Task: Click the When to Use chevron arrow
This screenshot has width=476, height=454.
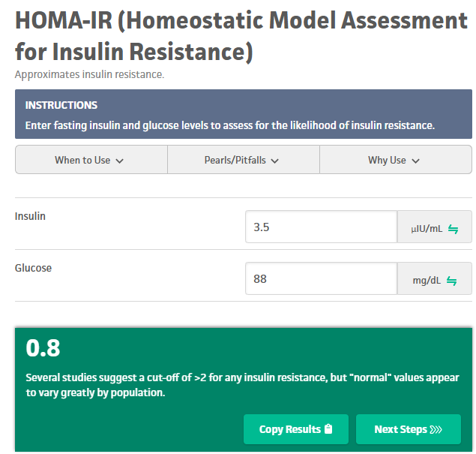Action: 119,161
